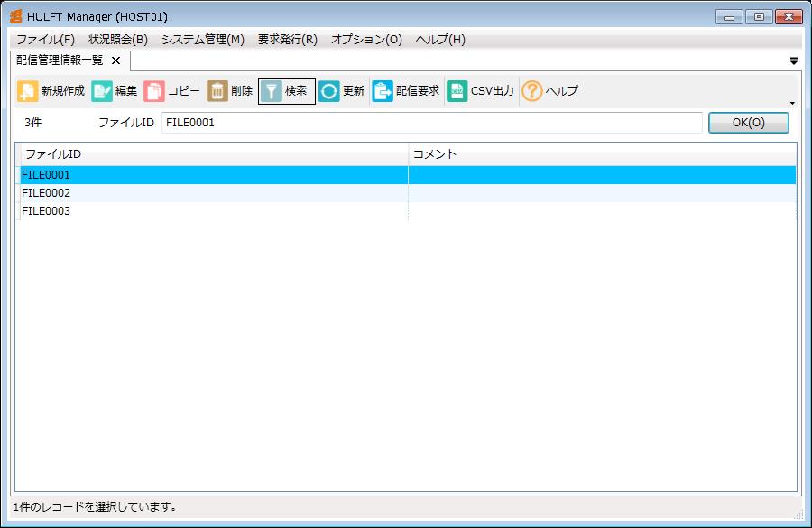Screen dimensions: 812x528
Task: Toggle the 検索 (Search) filter icon
Action: pyautogui.click(x=271, y=91)
